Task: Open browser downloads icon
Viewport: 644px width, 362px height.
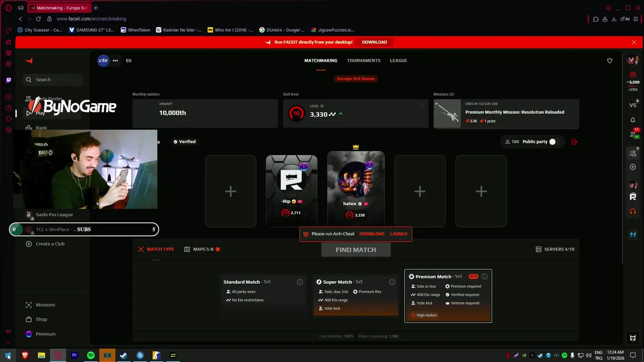Action: pyautogui.click(x=614, y=19)
